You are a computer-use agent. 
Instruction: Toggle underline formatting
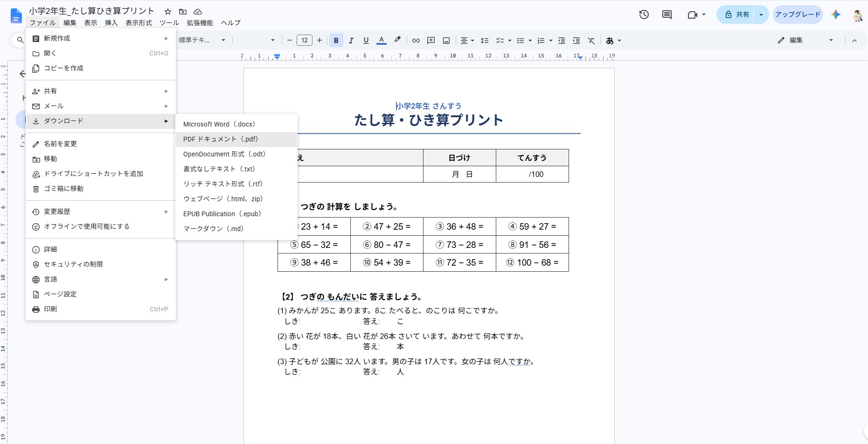[x=366, y=41]
